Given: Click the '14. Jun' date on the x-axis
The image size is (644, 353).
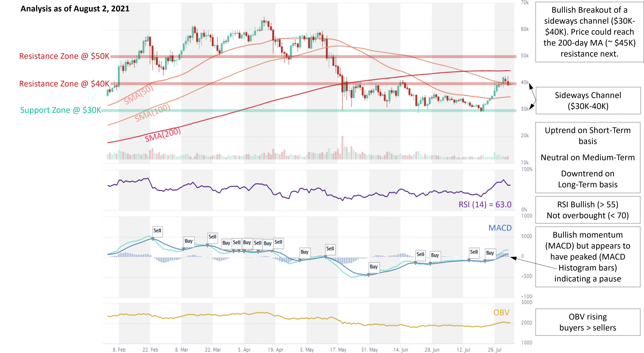Looking at the screenshot, I should coord(400,350).
